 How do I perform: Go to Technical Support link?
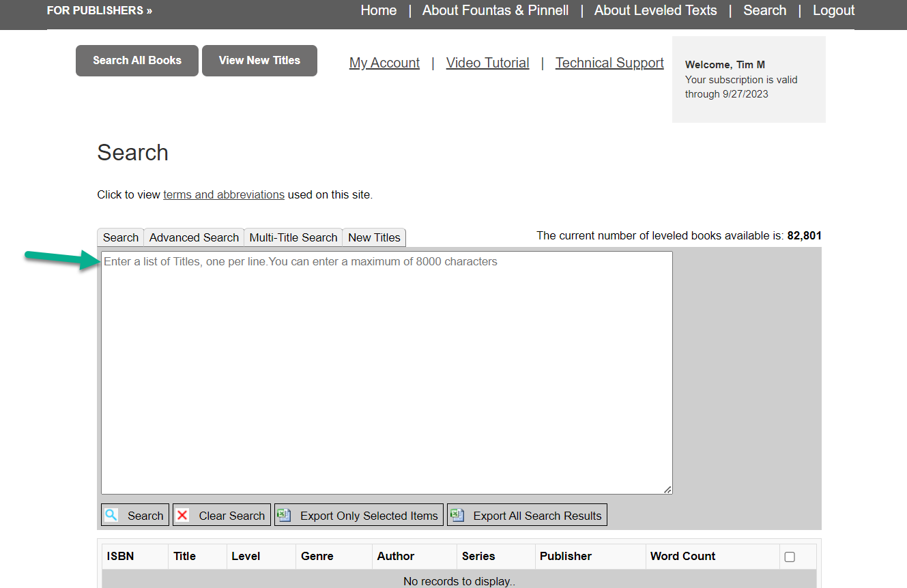609,63
